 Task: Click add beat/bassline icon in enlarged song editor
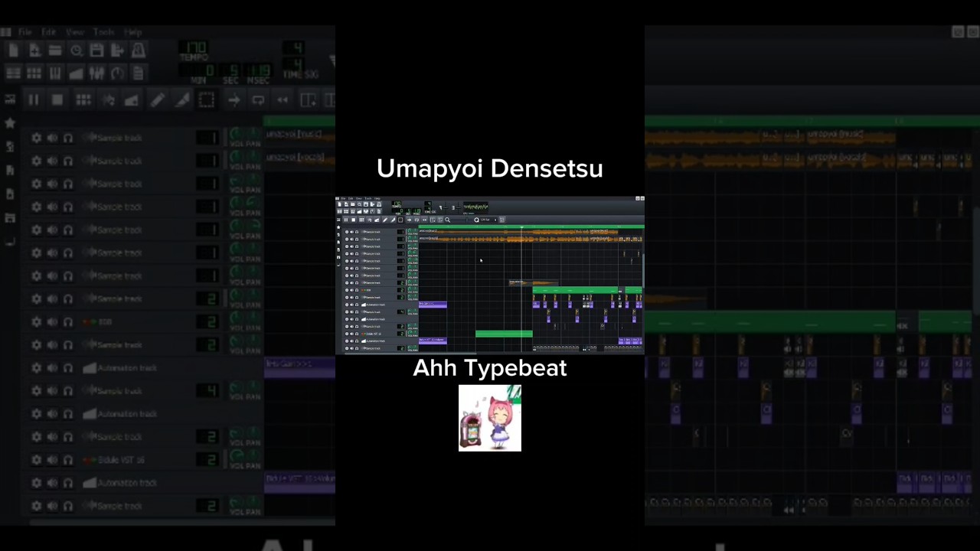[83, 100]
